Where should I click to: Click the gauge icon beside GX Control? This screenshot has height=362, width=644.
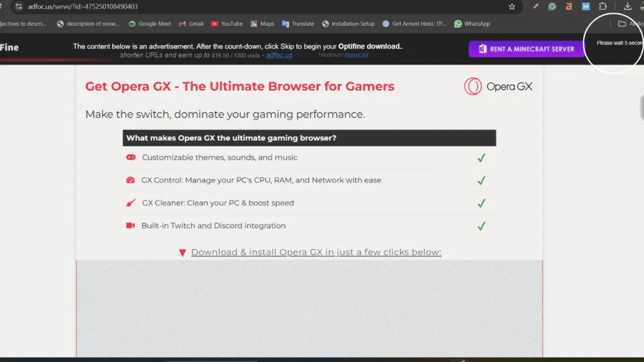click(130, 180)
